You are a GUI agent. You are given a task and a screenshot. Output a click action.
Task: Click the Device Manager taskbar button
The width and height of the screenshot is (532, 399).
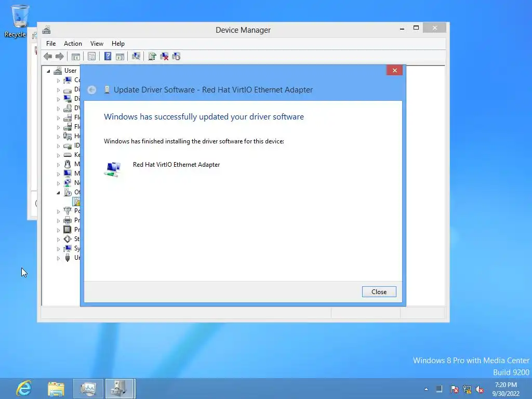(121, 389)
